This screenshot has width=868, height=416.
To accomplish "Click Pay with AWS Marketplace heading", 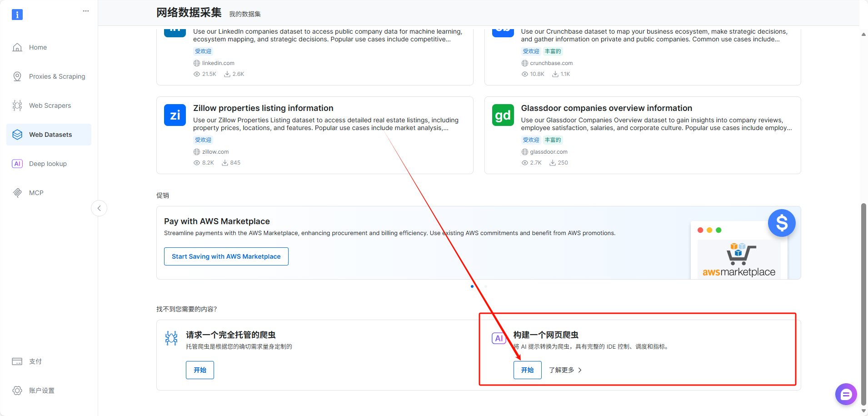I will [x=217, y=221].
